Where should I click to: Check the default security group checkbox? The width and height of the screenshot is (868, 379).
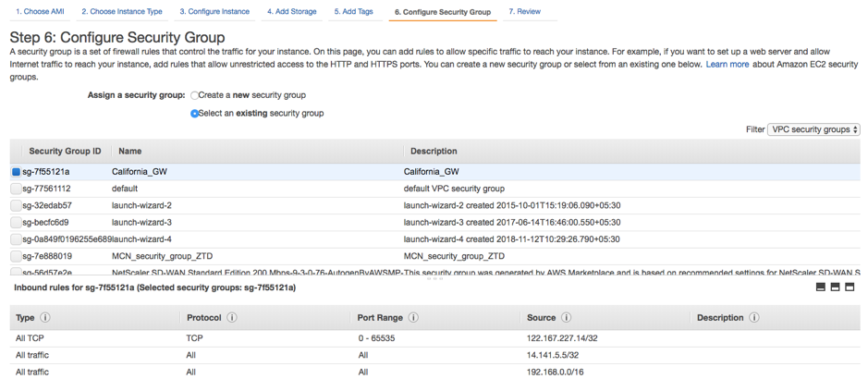[x=16, y=189]
